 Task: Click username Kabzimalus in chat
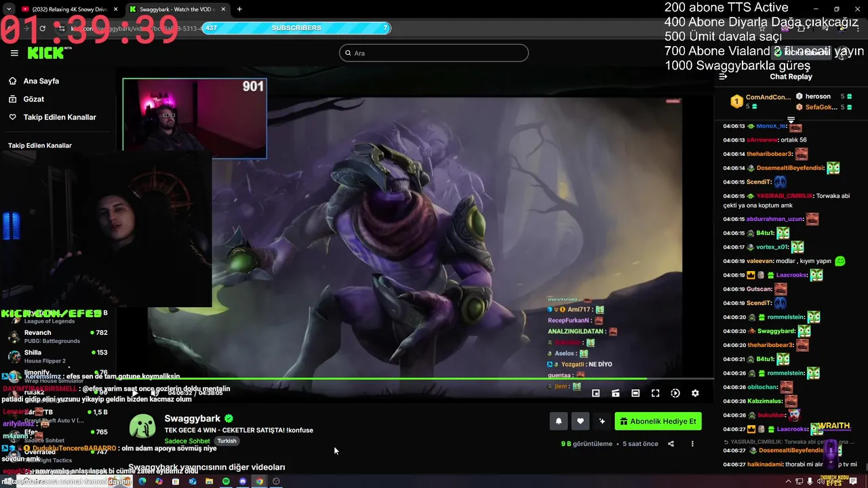pos(764,401)
